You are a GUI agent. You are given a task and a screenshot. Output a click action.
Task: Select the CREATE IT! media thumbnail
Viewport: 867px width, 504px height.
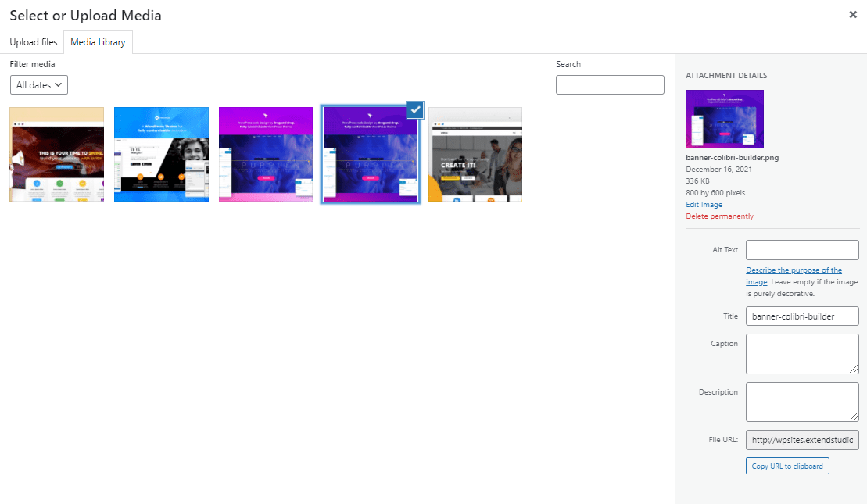coord(475,154)
